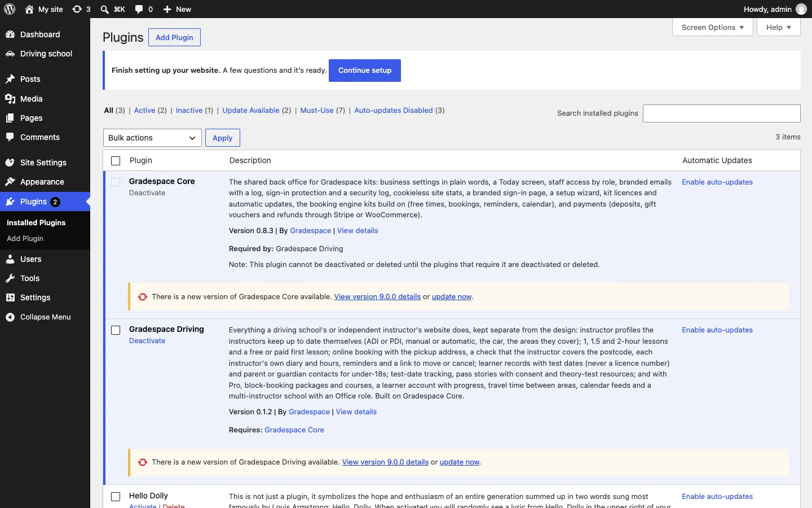Filter plugins by Inactive

(189, 111)
